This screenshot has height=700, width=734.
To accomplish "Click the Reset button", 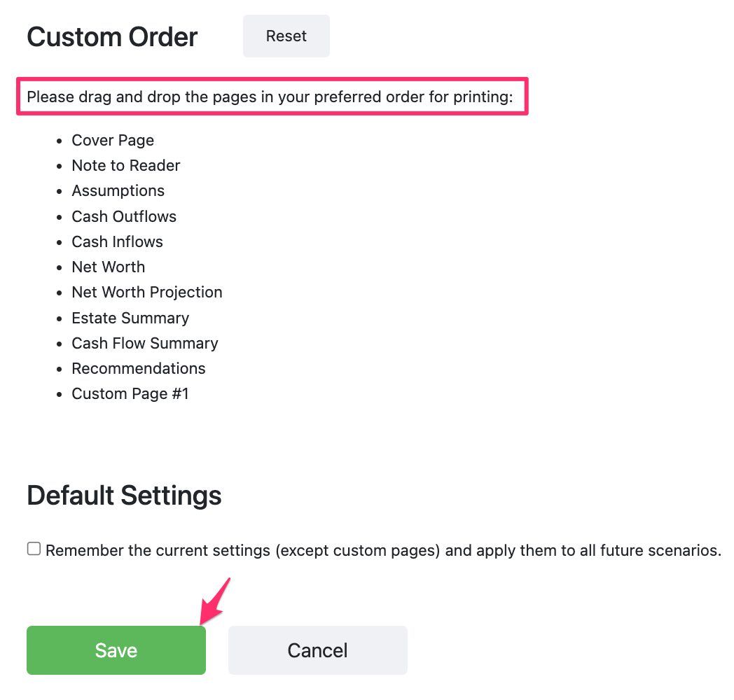I will [x=286, y=36].
